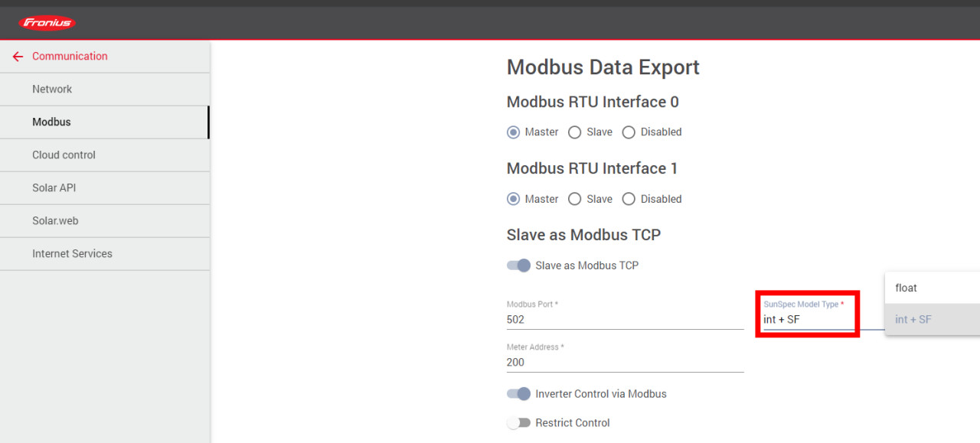Set RTU Interface 1 to Slave

tap(575, 199)
